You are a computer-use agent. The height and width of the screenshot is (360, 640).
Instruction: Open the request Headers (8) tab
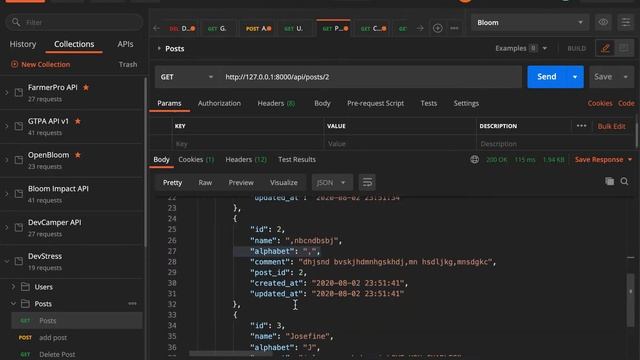click(x=276, y=103)
